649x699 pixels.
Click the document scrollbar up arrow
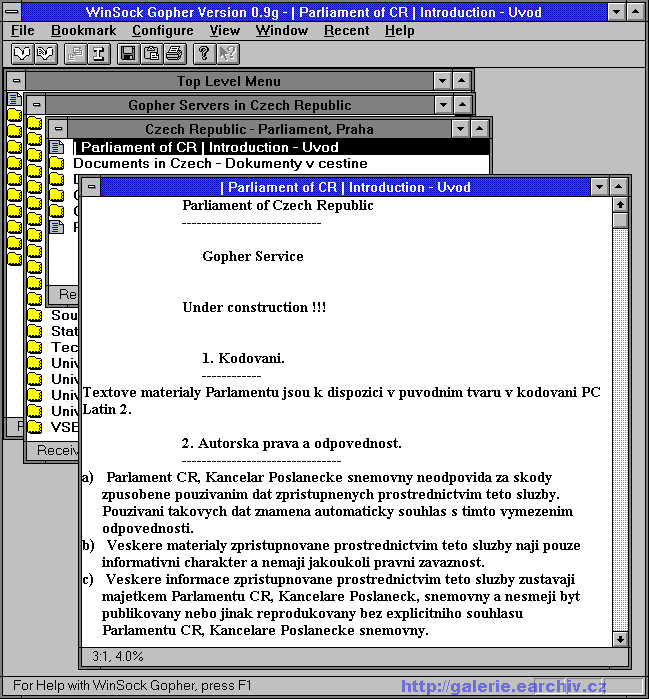[x=620, y=205]
